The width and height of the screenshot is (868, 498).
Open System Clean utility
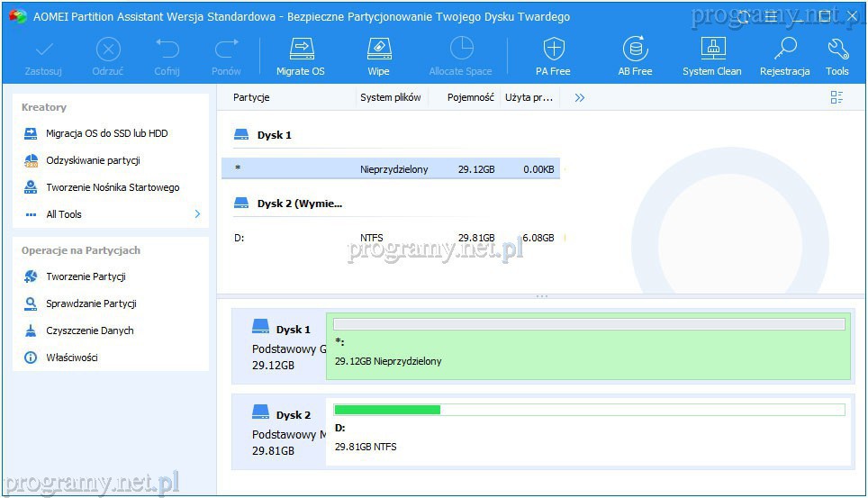coord(711,56)
